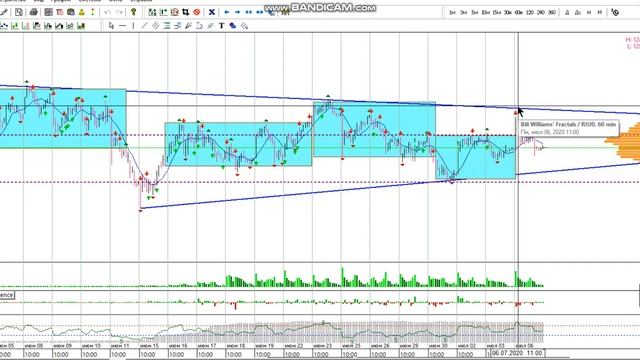The image size is (640, 360).
Task: Switch to daily Д timeframe
Action: (x=567, y=13)
